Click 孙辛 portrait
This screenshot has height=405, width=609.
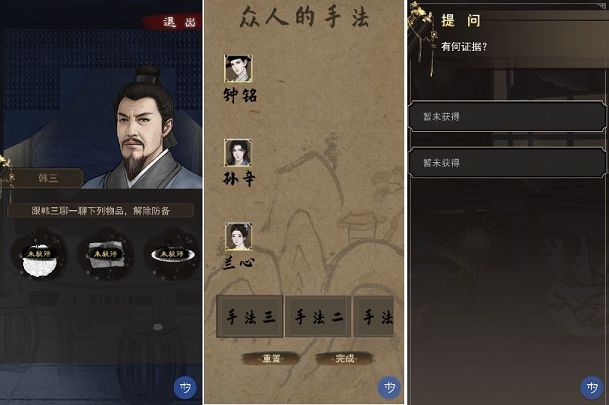coord(238,153)
